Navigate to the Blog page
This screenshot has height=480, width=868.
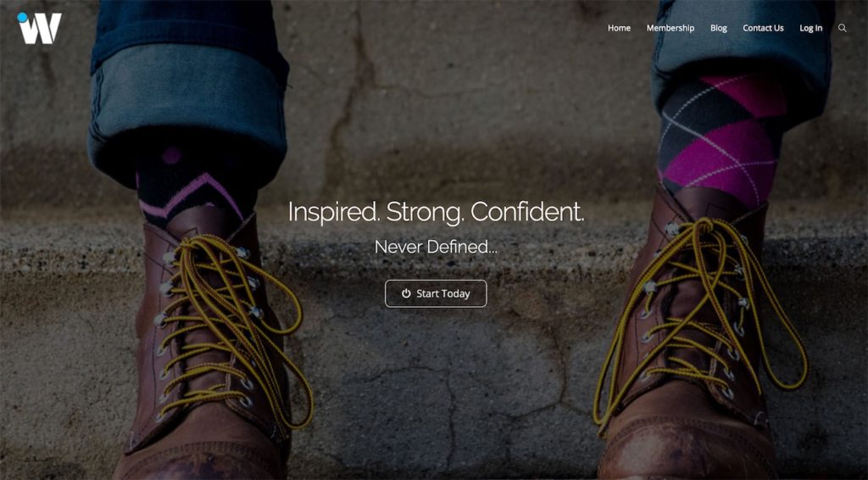pyautogui.click(x=719, y=28)
